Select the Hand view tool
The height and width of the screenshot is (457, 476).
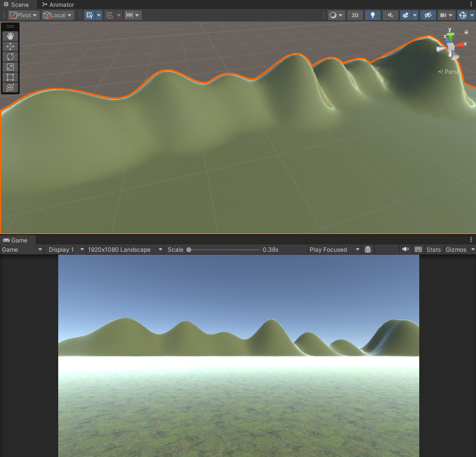(10, 36)
